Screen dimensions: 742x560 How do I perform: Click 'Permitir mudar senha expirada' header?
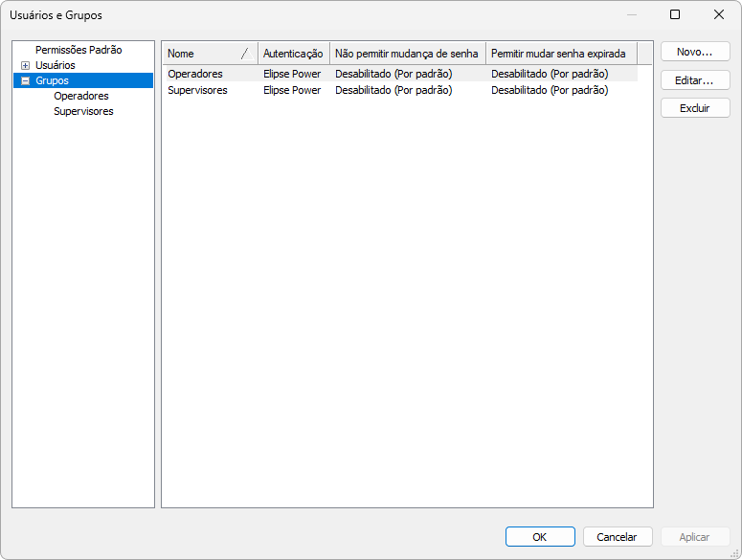558,54
